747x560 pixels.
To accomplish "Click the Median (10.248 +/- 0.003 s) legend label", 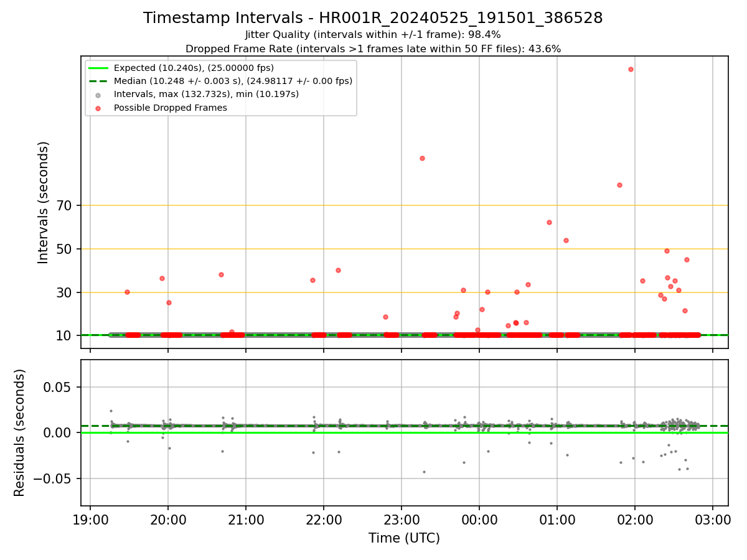I will [x=233, y=81].
